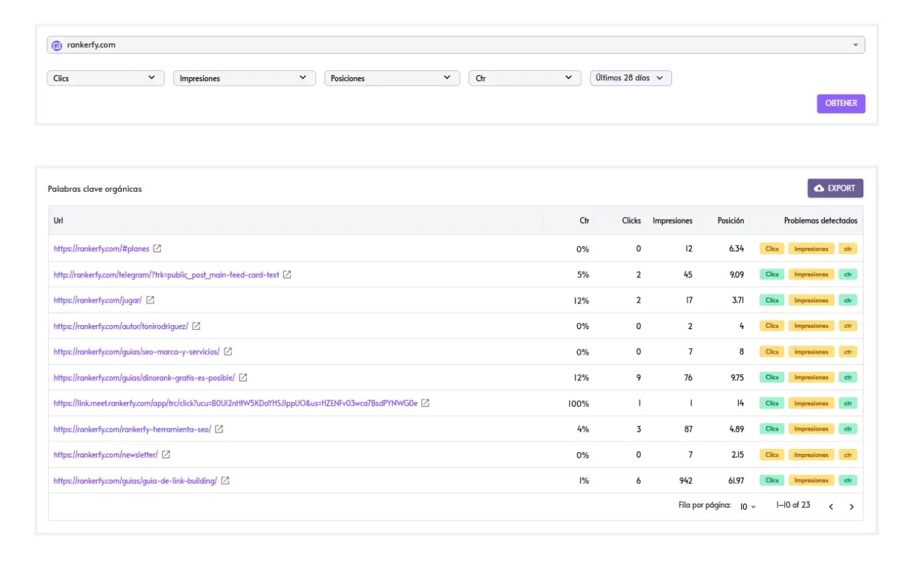Image resolution: width=906 pixels, height=588 pixels.
Task: Open the Últimos 28 días date range
Action: pos(631,78)
